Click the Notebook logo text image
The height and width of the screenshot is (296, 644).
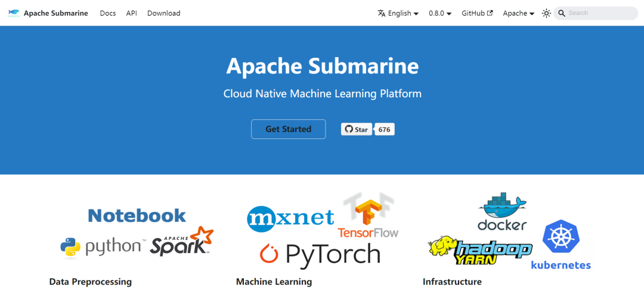click(137, 215)
